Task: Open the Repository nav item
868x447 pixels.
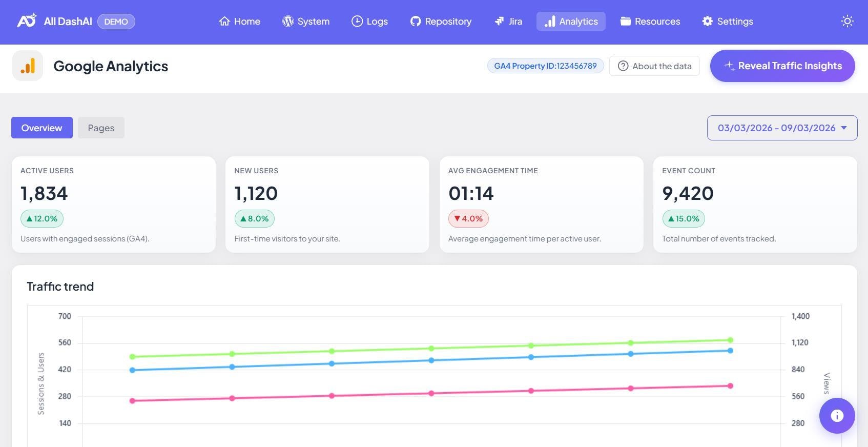Action: [x=441, y=22]
